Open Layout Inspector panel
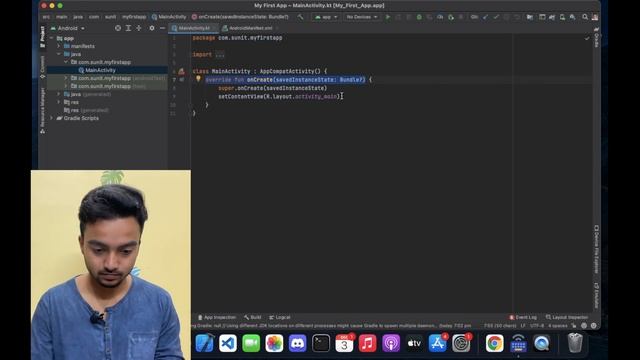The height and width of the screenshot is (360, 640). 567,317
